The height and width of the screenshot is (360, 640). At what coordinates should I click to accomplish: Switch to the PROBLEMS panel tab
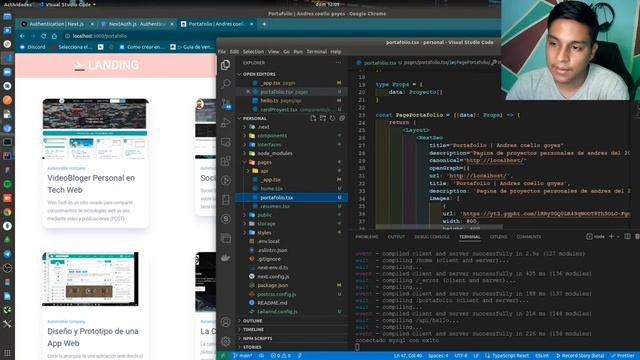click(x=367, y=237)
